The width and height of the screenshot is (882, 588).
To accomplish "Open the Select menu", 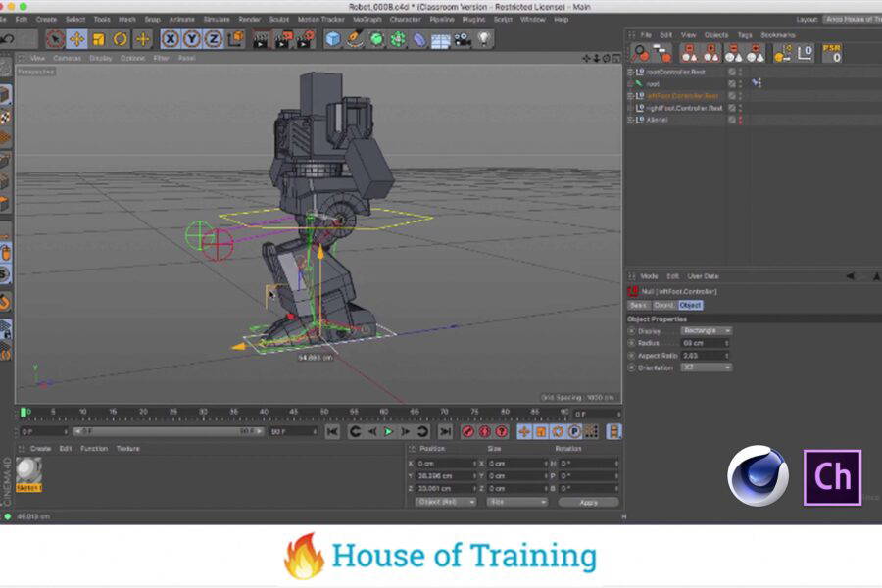I will click(74, 20).
